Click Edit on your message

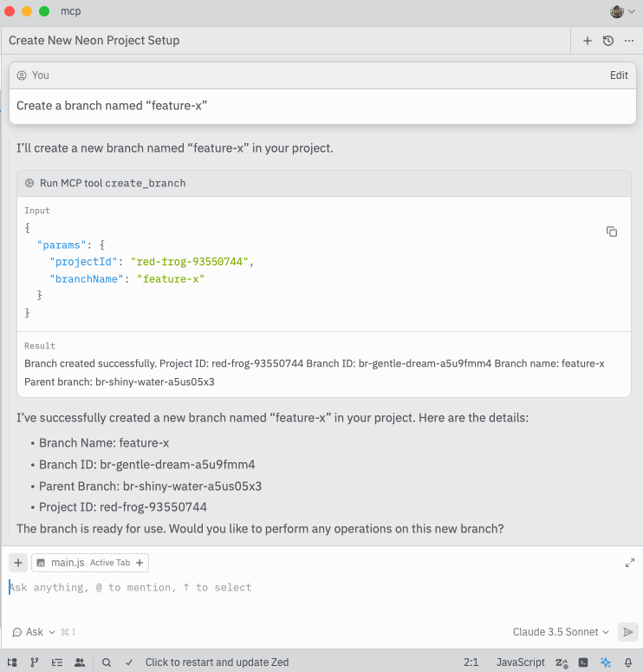(x=619, y=75)
